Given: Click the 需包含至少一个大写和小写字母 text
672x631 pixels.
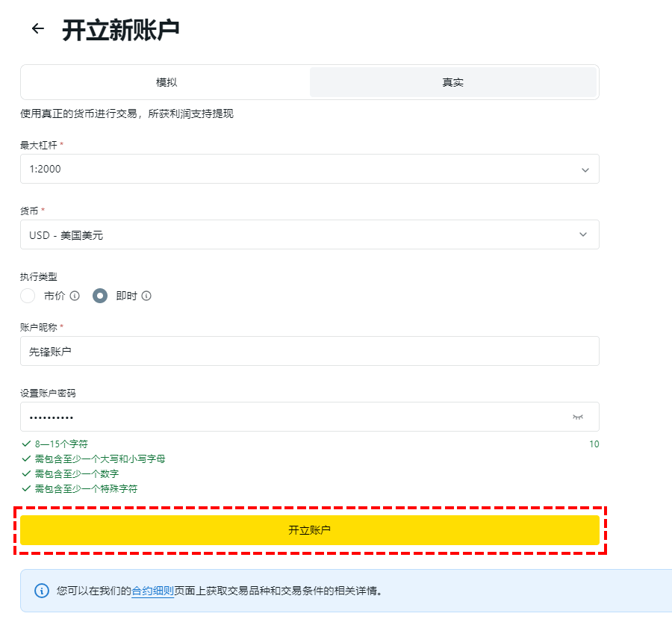Looking at the screenshot, I should tap(100, 459).
